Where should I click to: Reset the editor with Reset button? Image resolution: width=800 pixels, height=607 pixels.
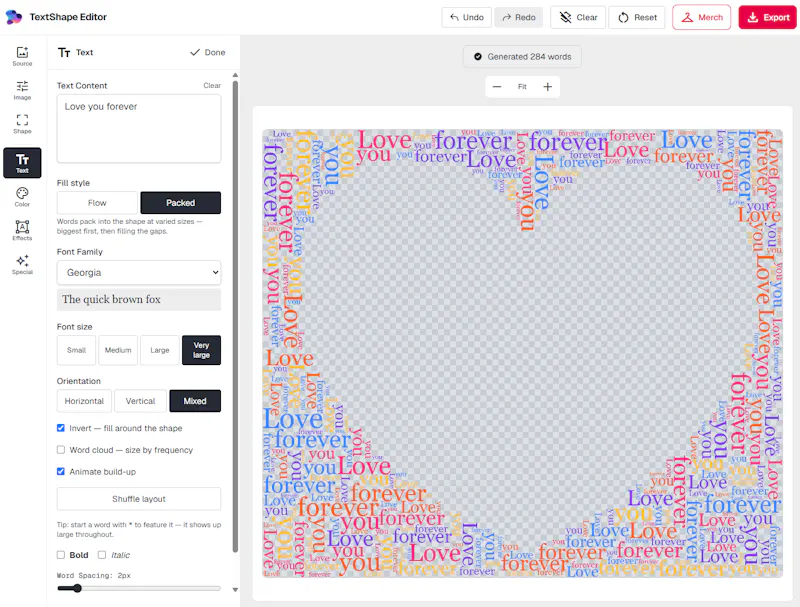click(x=637, y=17)
